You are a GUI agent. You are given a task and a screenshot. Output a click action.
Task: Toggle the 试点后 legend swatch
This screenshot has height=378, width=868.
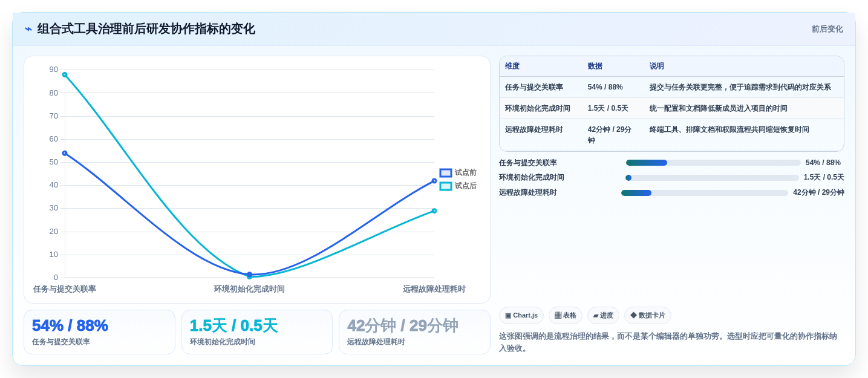point(446,186)
